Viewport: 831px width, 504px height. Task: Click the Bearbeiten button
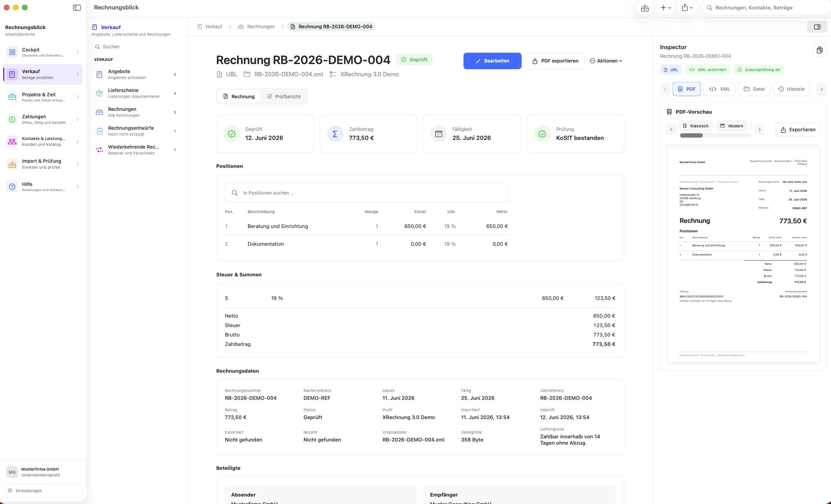coord(492,61)
